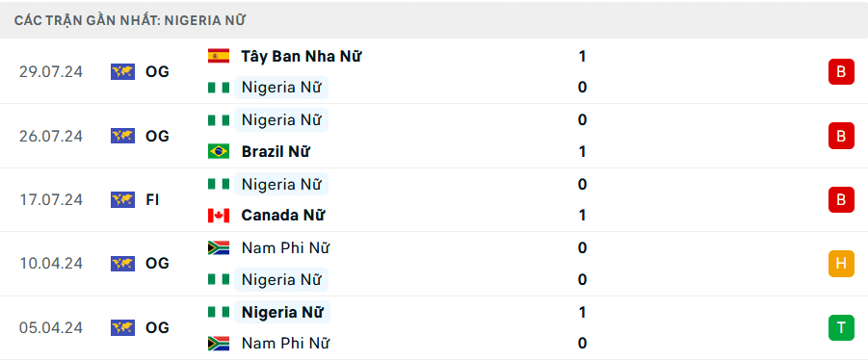Click South Africa flag in 05.04.24 match
Screen dimensions: 868x360
pyautogui.click(x=219, y=344)
